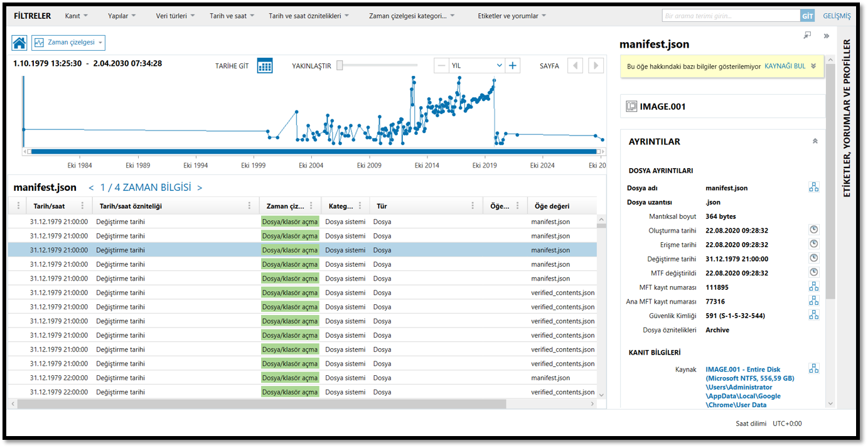Click relation icon beside Güvenlik Kimliği
868x448 pixels.
tap(813, 315)
